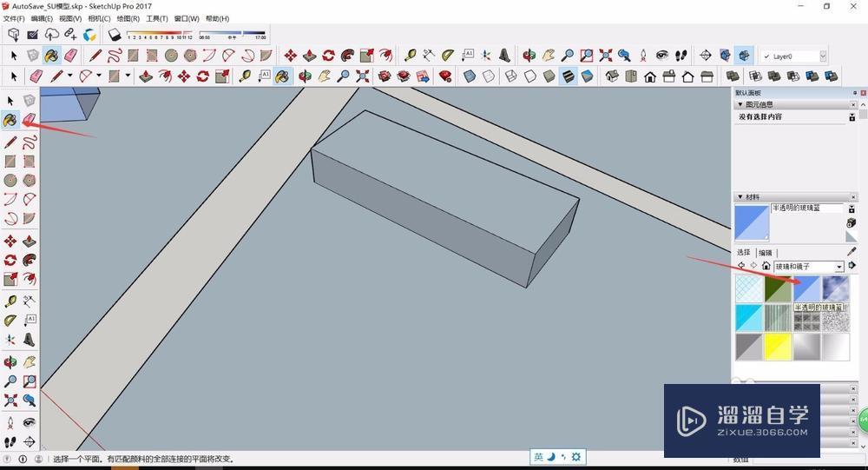Switch to the materials Select tab
Viewport: 868px width, 470px height.
pos(744,252)
